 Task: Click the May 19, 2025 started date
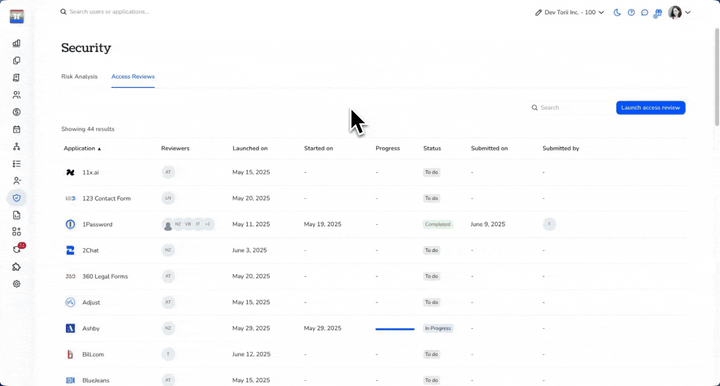click(x=322, y=224)
